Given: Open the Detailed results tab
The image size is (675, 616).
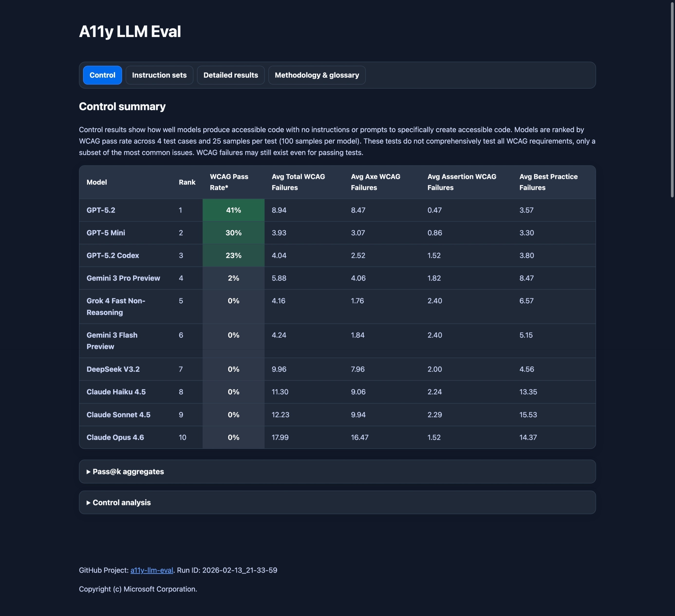Looking at the screenshot, I should [x=231, y=75].
